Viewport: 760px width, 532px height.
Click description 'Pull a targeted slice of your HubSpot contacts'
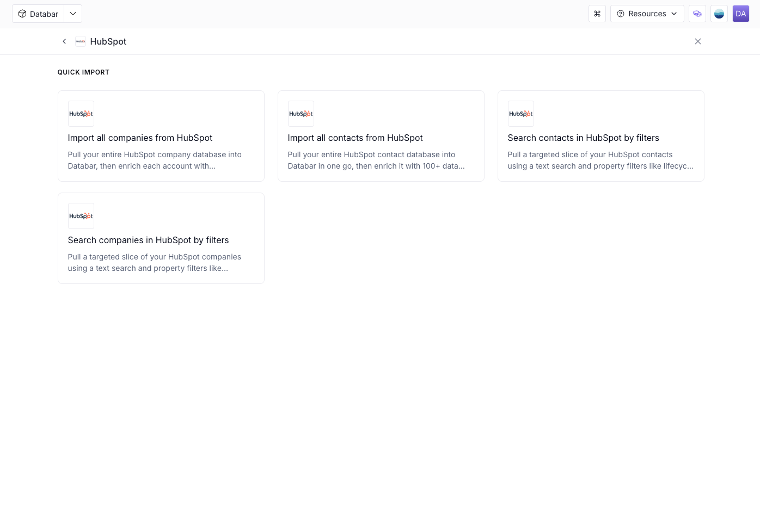[600, 160]
